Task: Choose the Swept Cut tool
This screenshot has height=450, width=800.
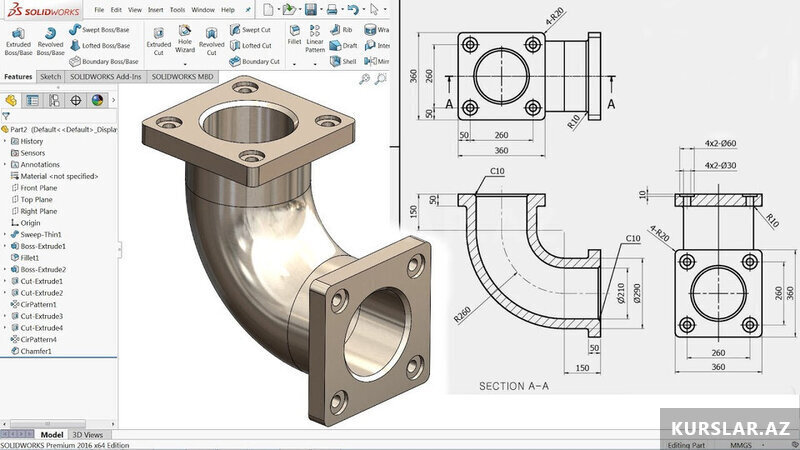Action: [251, 30]
